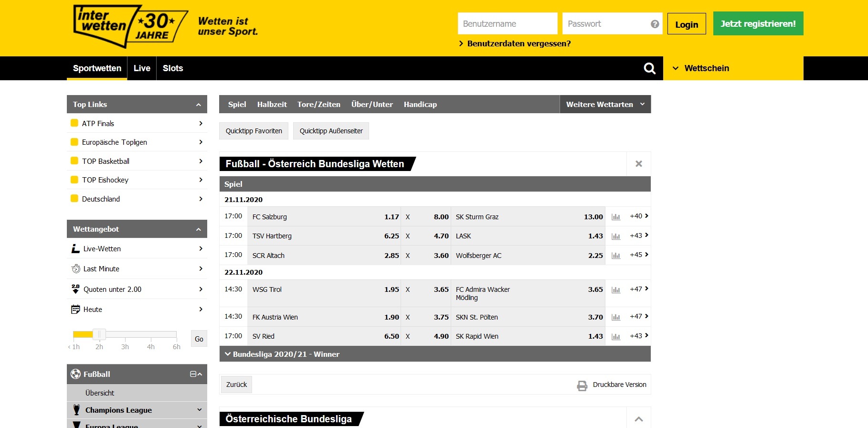This screenshot has height=428, width=868.
Task: Open statistics icon for TSV Hartberg match
Action: coord(616,236)
